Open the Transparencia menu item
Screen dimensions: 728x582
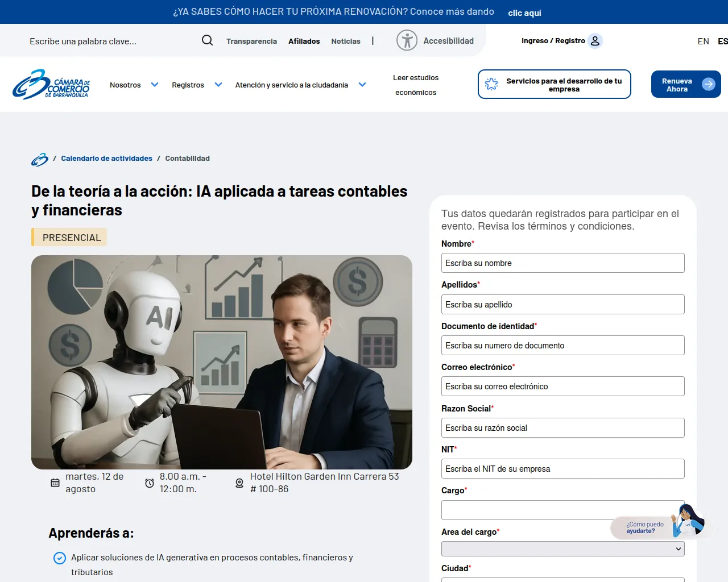tap(251, 41)
